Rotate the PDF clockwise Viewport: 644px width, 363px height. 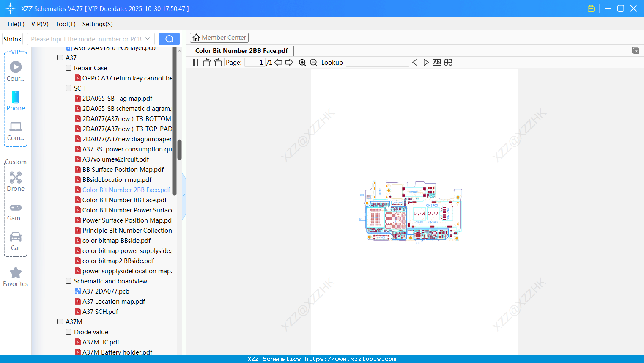[218, 62]
